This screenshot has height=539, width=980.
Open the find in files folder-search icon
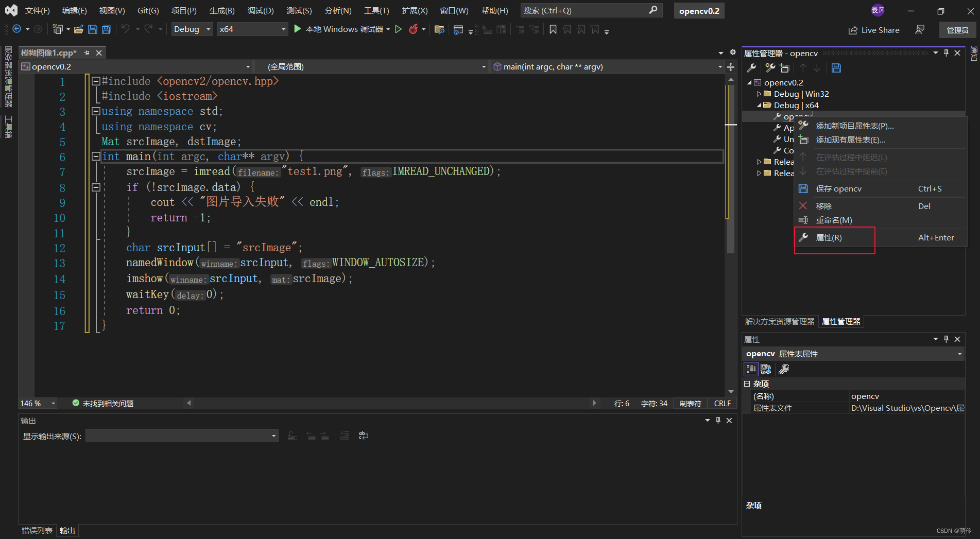pyautogui.click(x=439, y=29)
